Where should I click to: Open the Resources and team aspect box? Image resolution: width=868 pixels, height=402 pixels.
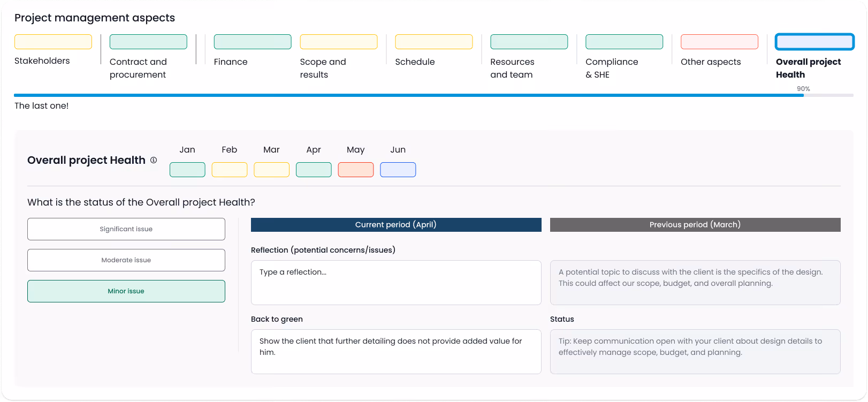(529, 42)
